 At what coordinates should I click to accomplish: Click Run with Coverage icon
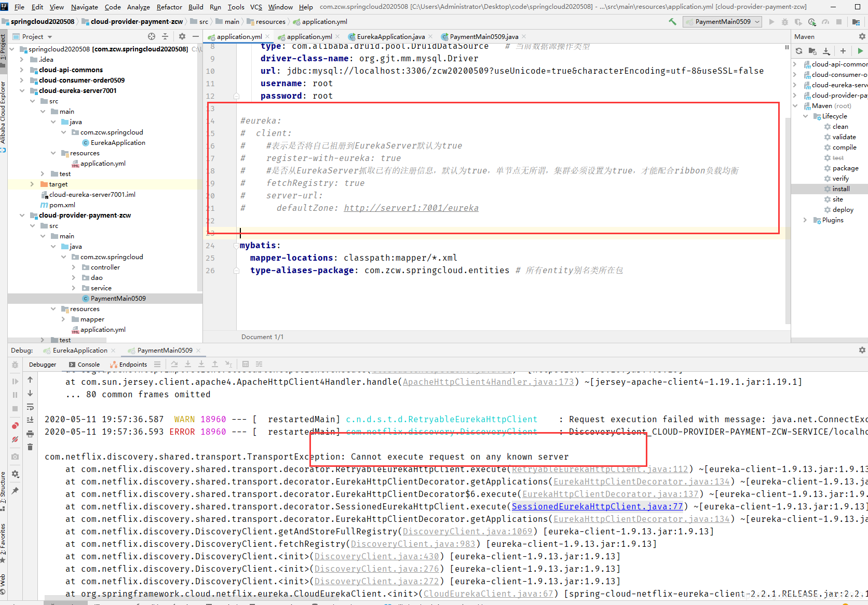coord(798,22)
